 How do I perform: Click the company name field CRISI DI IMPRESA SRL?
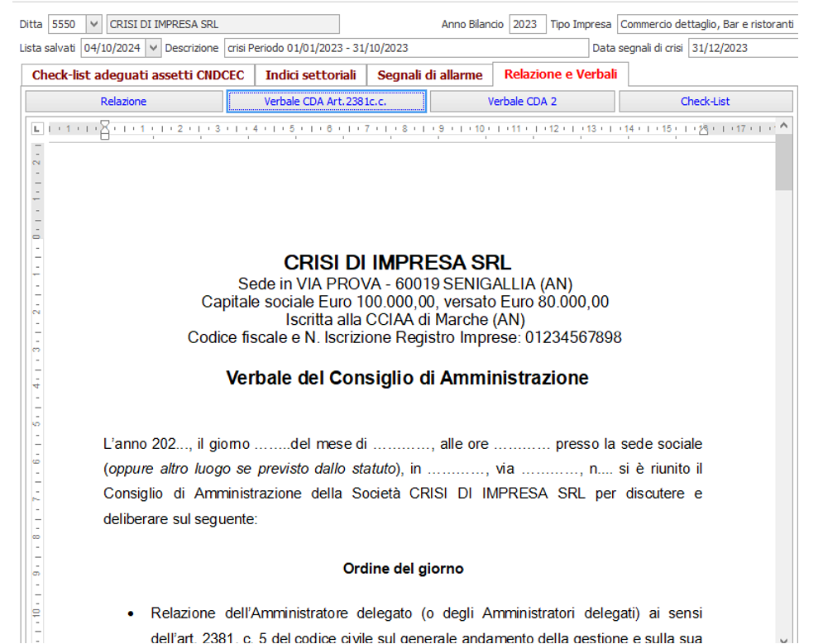click(223, 24)
